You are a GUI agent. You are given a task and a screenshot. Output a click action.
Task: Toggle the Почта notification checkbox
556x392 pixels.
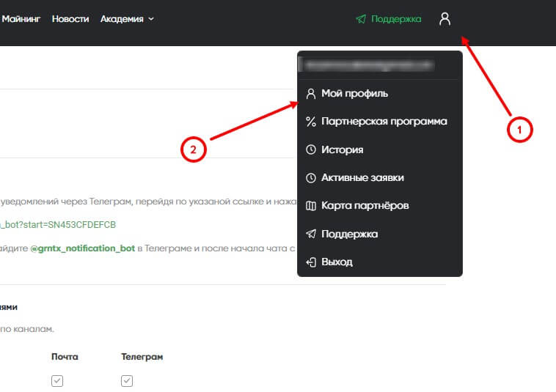[x=57, y=380]
